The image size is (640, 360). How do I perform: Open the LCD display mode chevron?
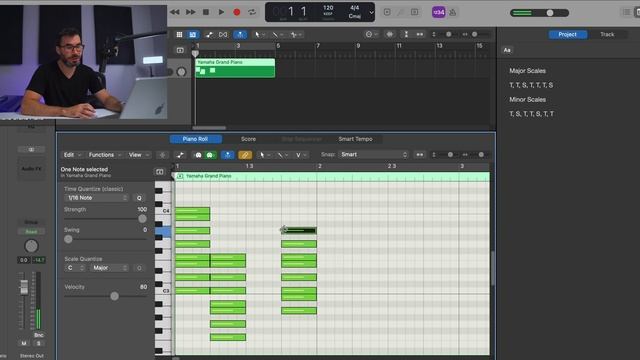point(371,12)
